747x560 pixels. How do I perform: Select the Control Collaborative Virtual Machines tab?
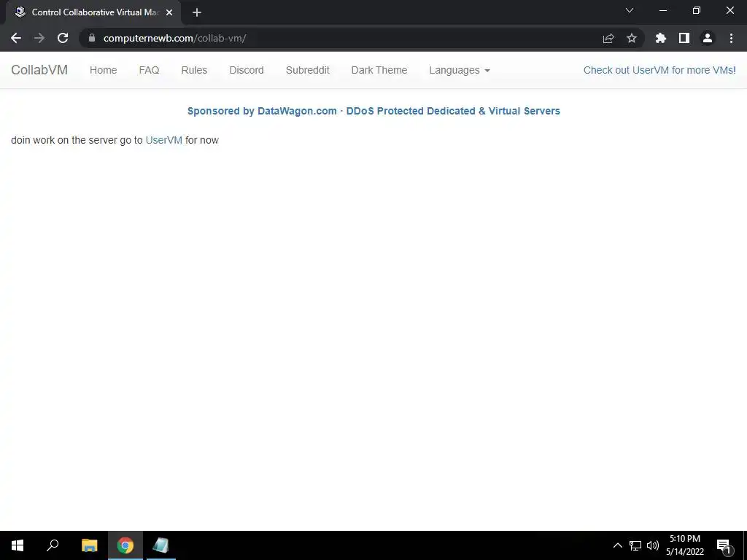[93, 12]
